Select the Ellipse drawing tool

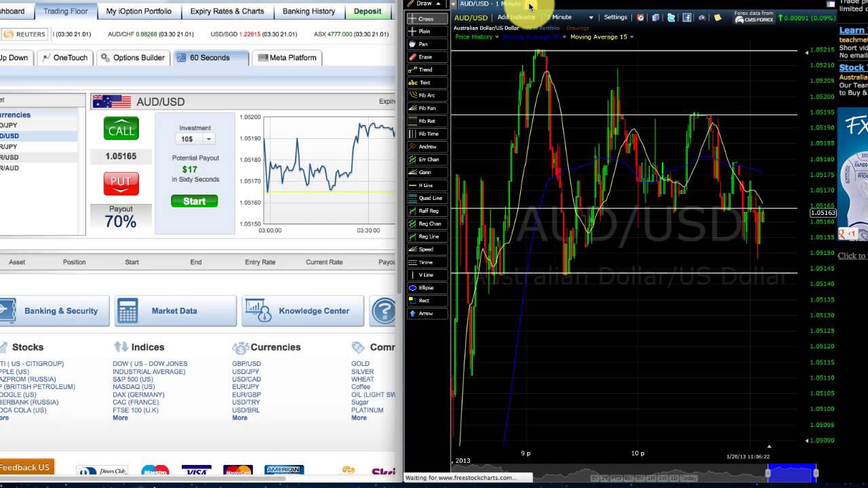pyautogui.click(x=427, y=288)
